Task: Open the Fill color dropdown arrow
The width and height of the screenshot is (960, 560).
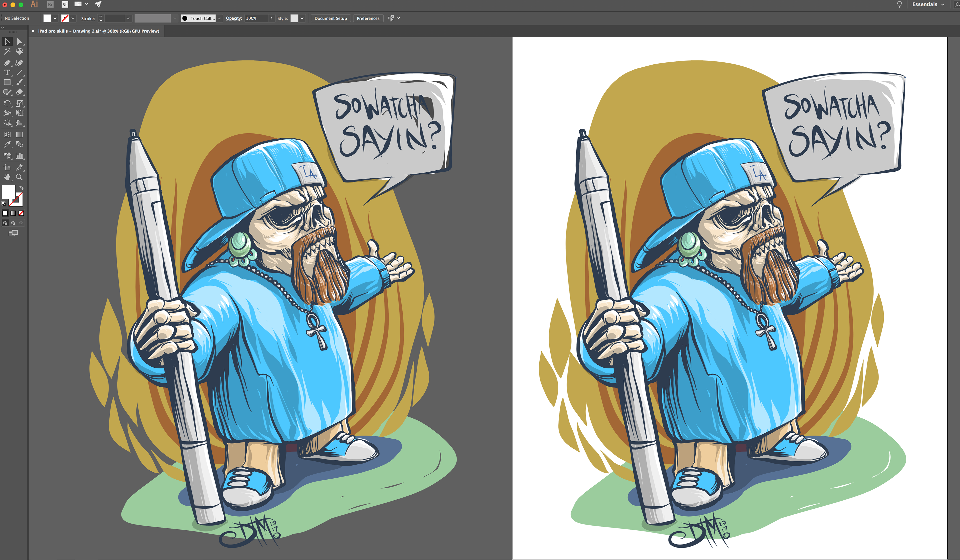Action: tap(55, 18)
